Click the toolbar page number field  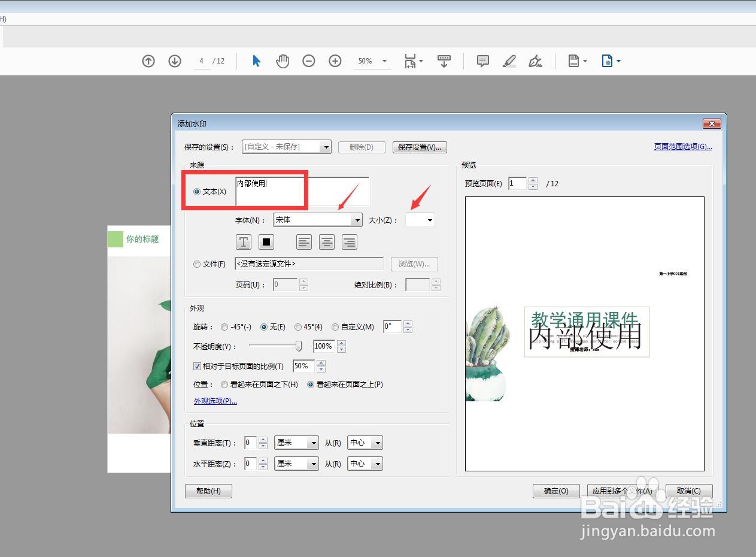[202, 61]
